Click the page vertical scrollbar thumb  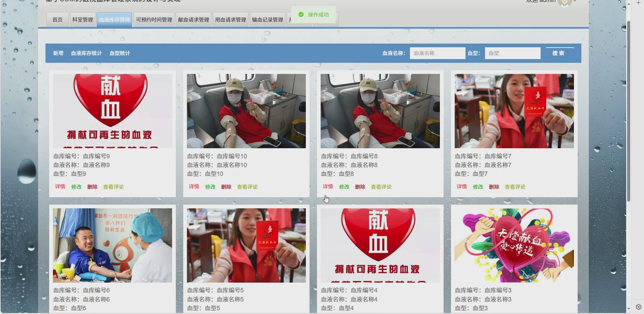point(629,111)
